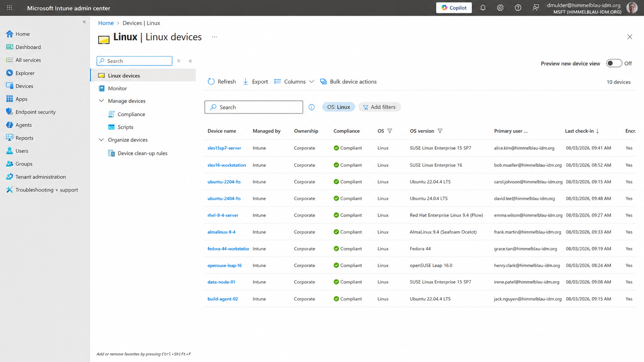Open Compliance under Manage devices

131,114
